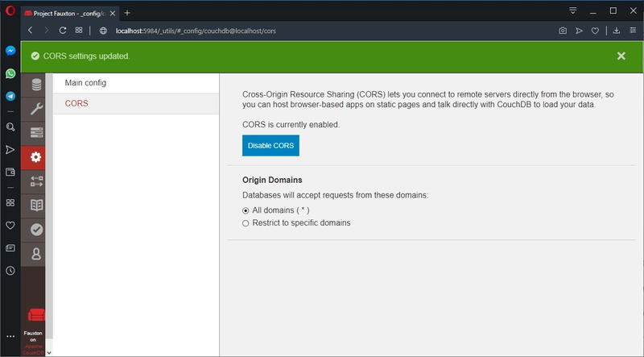Switch to the Main config tab
644x357 pixels.
click(x=86, y=83)
